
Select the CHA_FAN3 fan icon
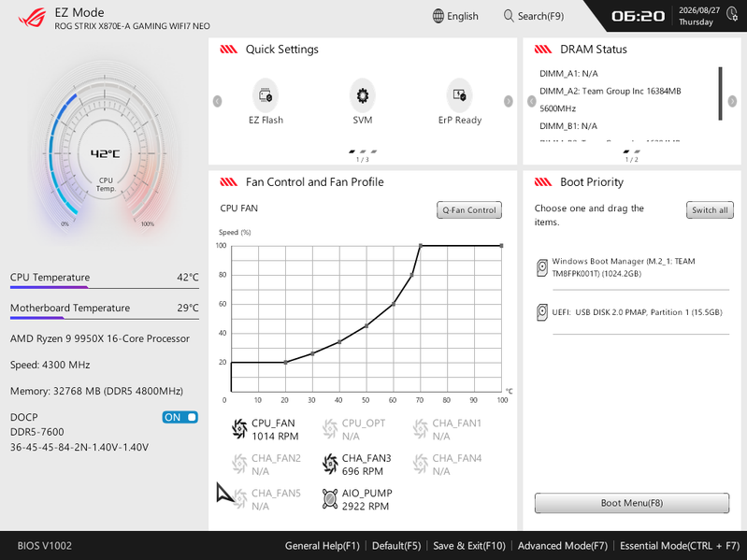330,464
